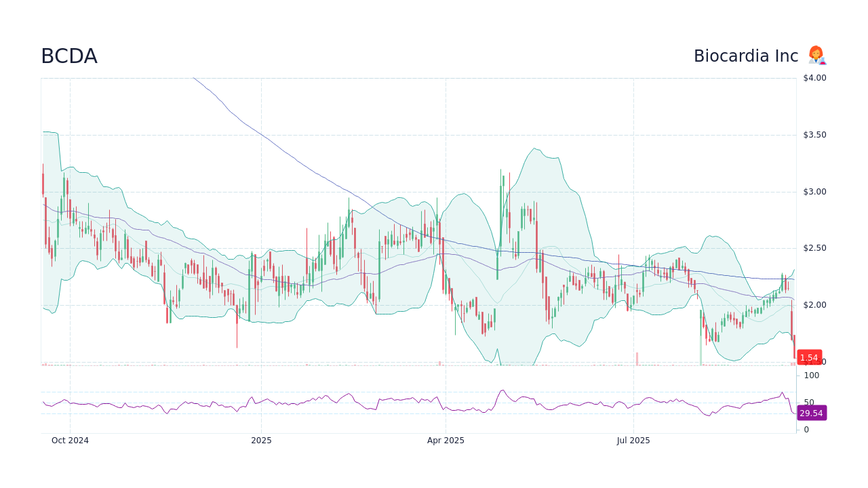Viewport: 868px width, 488px height.
Task: Click the Apr 2025 axis label
Action: tap(447, 441)
